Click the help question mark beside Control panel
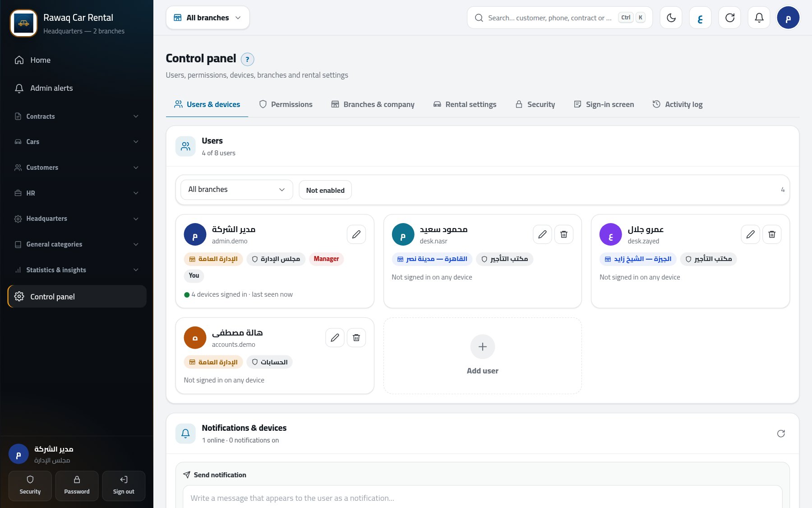The height and width of the screenshot is (508, 812). 247,59
